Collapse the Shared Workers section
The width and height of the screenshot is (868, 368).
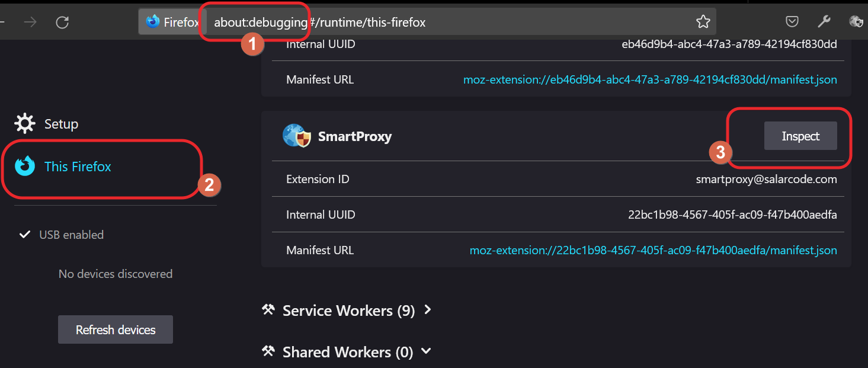(425, 351)
